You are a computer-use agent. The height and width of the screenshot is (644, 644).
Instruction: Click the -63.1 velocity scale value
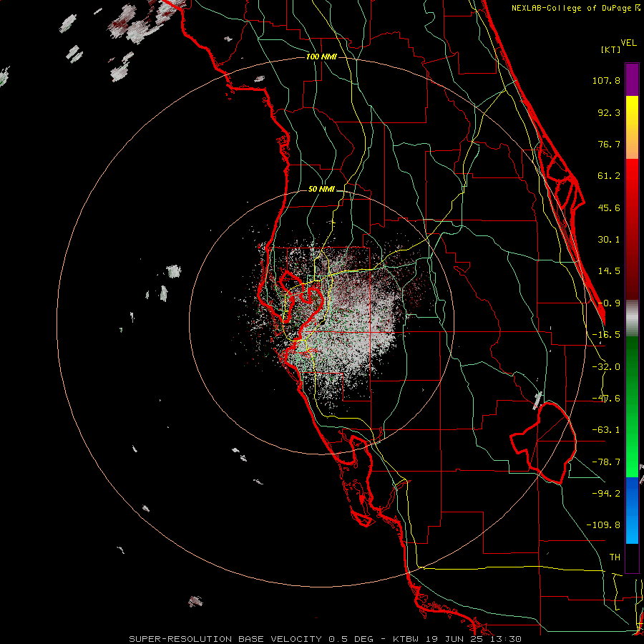coord(606,430)
